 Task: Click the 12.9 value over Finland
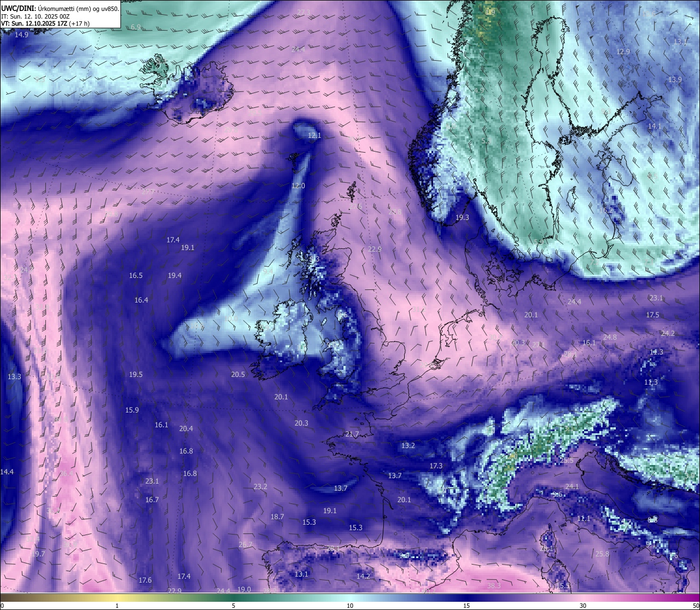tap(623, 52)
